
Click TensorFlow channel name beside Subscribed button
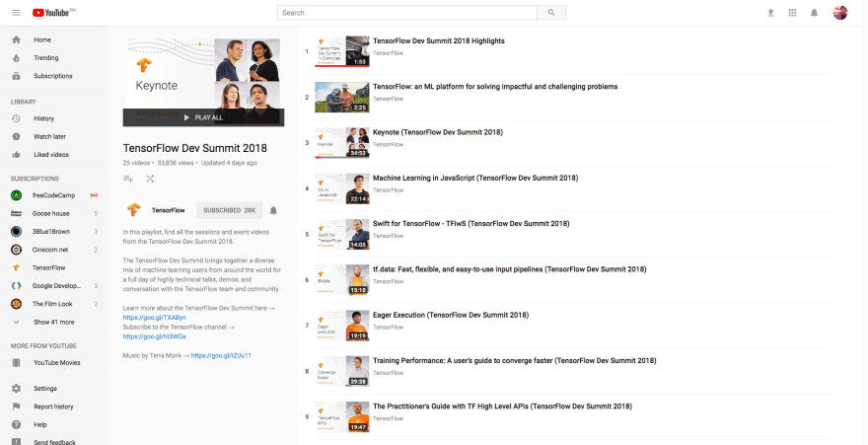coord(167,211)
